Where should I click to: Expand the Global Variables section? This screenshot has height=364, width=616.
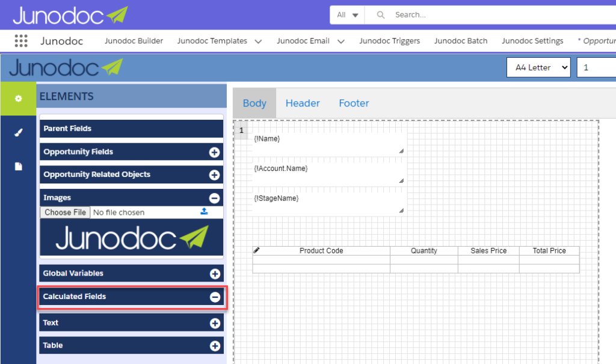(x=215, y=274)
